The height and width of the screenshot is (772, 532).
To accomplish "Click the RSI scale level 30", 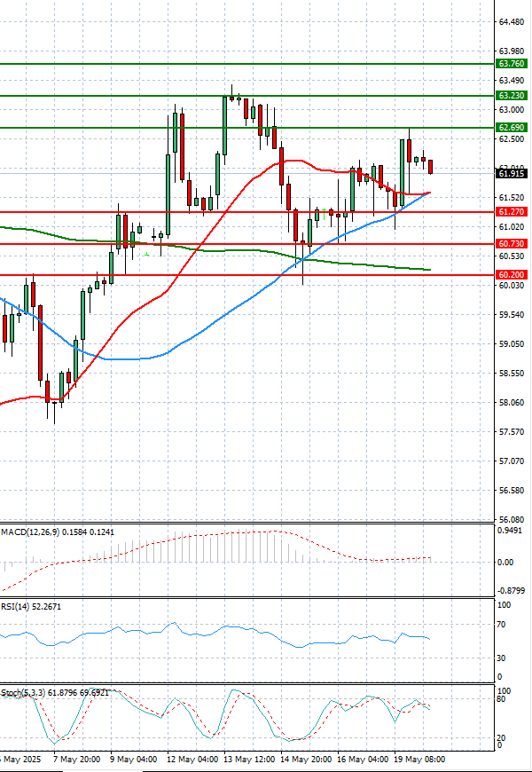I will (x=502, y=658).
